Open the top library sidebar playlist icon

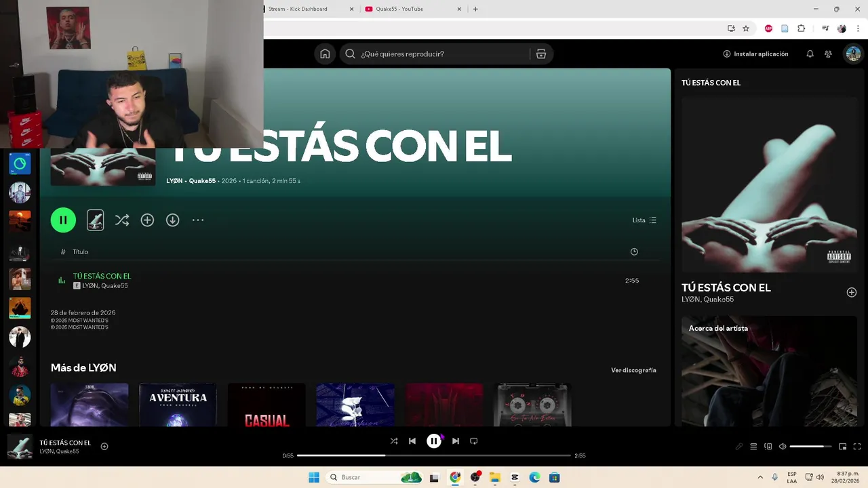pyautogui.click(x=20, y=164)
